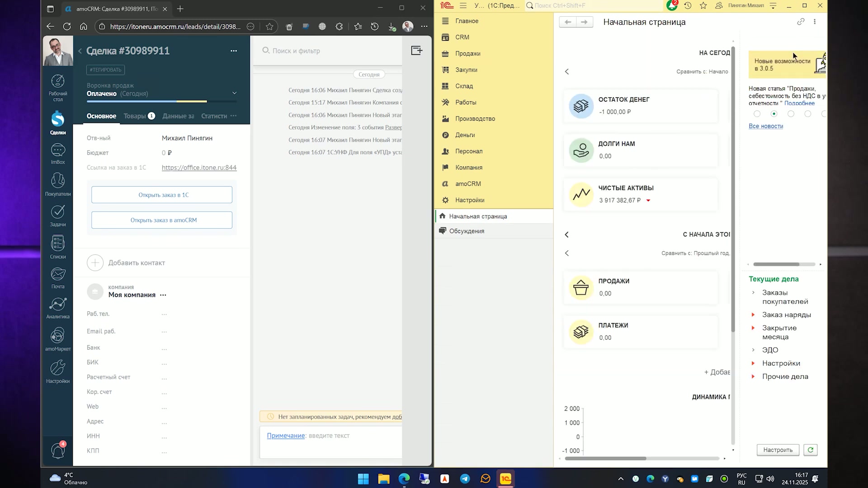This screenshot has width=868, height=488.
Task: Open 1C notifications bell with badge
Action: [672, 5]
